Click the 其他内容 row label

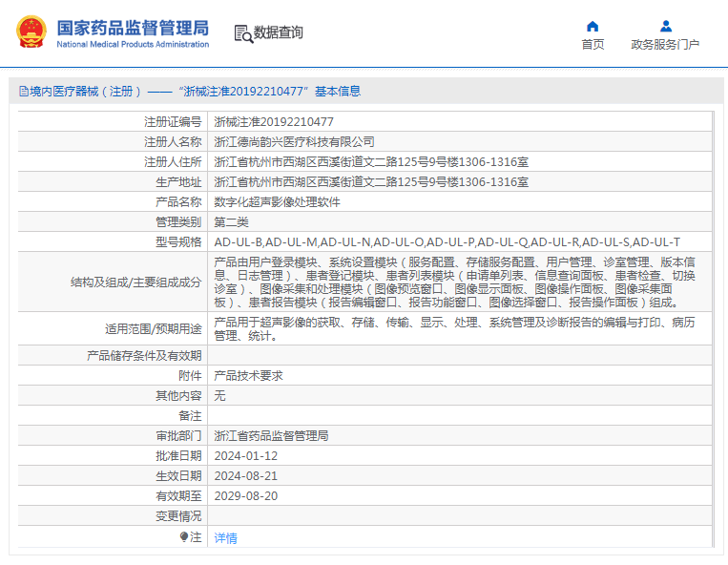point(178,395)
